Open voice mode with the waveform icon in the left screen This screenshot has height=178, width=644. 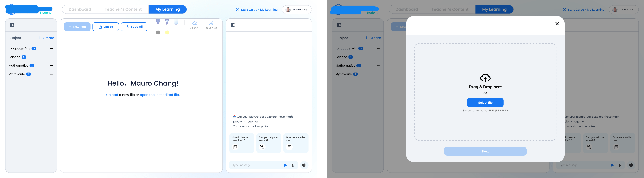304,165
